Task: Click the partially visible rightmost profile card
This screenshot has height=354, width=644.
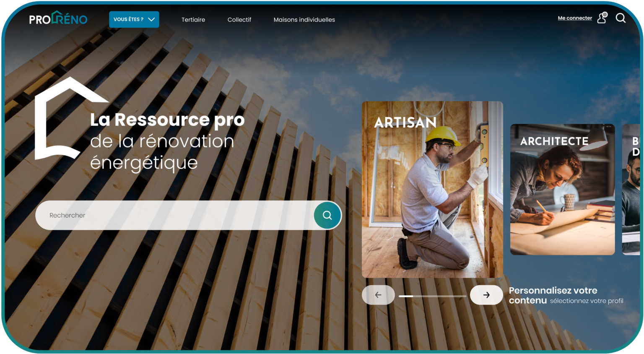Action: point(633,189)
